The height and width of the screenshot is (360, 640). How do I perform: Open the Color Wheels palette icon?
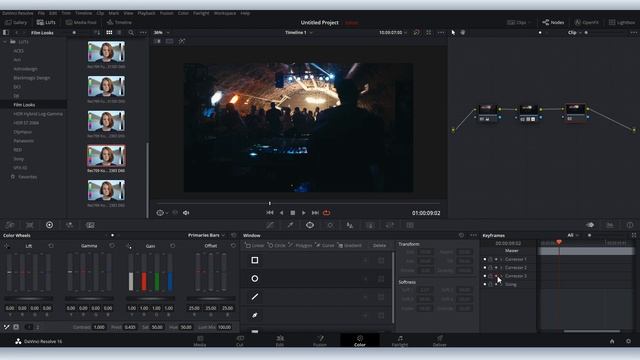pyautogui.click(x=49, y=225)
